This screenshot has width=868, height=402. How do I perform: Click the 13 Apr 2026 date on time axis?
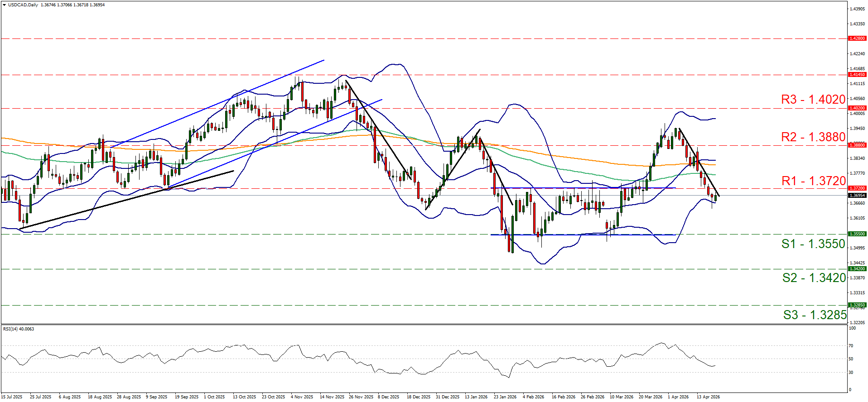point(708,397)
